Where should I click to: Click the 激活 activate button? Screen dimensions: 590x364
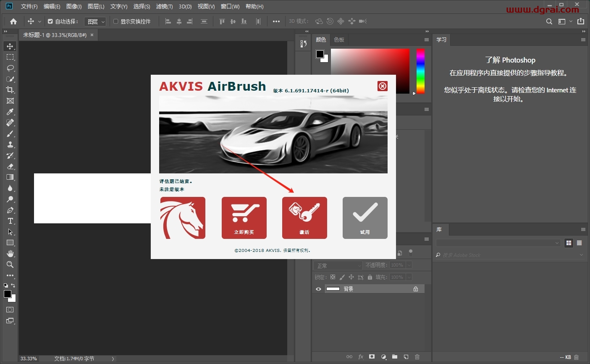point(304,218)
